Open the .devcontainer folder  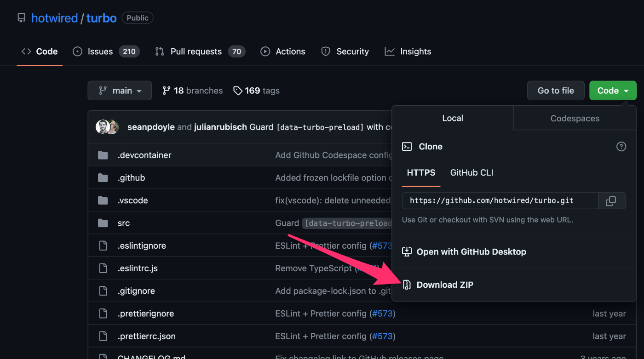pyautogui.click(x=144, y=155)
